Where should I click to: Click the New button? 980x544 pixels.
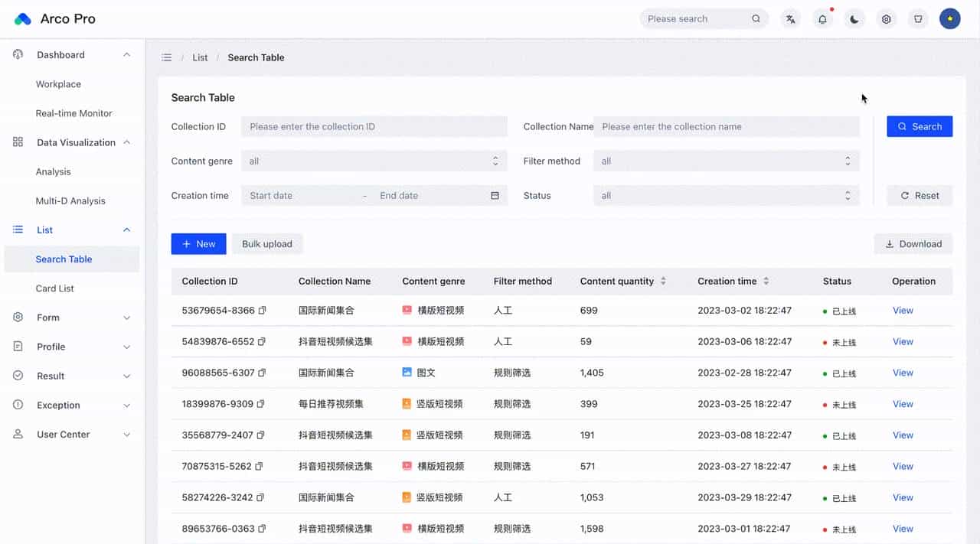coord(198,243)
